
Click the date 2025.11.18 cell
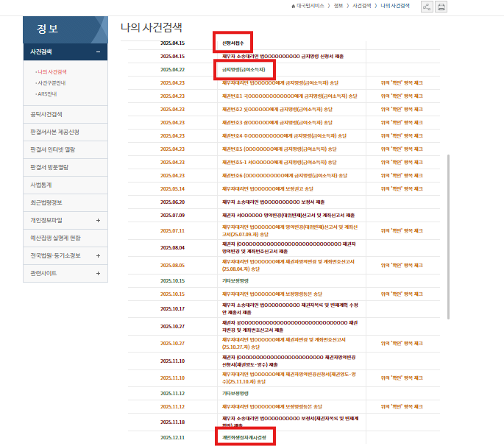[x=173, y=422]
